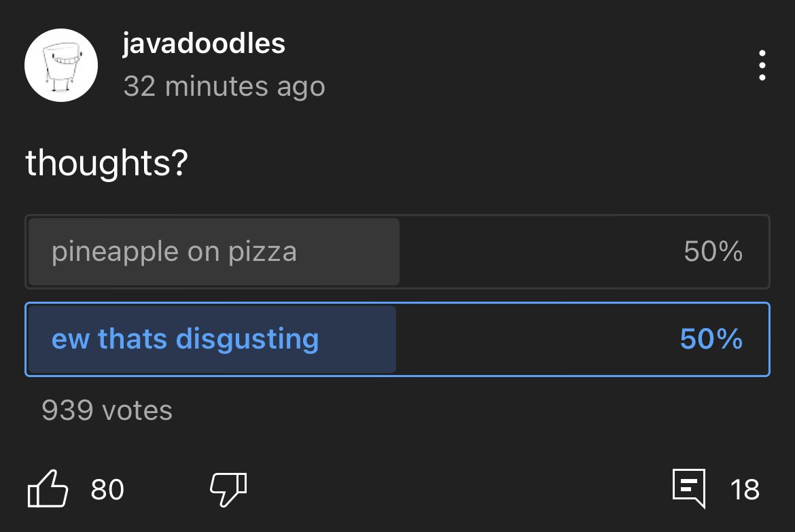
Task: Vote for "pineapple on pizza" option label
Action: point(174,252)
